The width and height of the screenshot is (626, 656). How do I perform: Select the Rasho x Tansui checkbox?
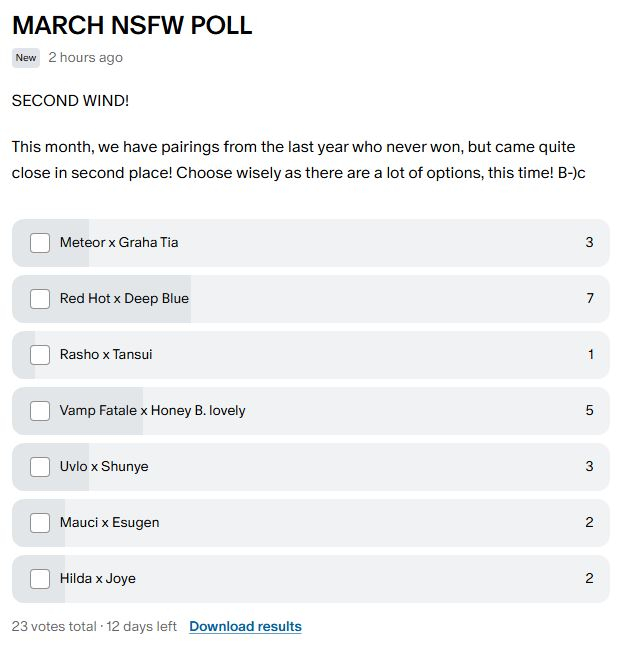[40, 355]
